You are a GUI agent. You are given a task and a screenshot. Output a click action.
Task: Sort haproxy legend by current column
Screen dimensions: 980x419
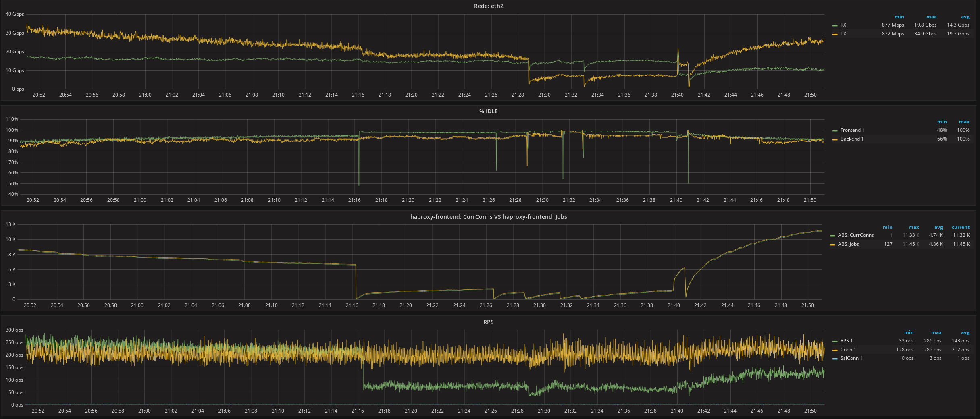coord(961,227)
